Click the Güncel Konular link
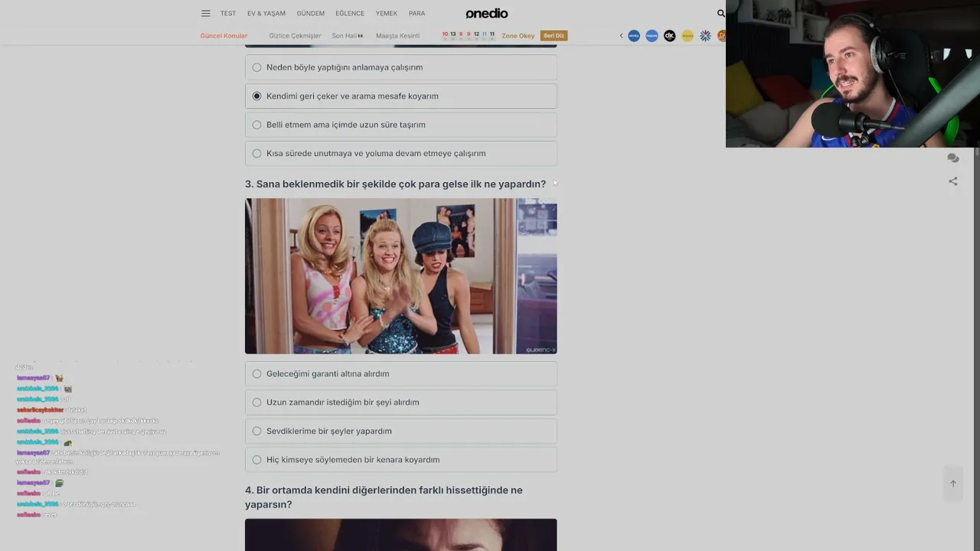The image size is (980, 551). click(224, 36)
